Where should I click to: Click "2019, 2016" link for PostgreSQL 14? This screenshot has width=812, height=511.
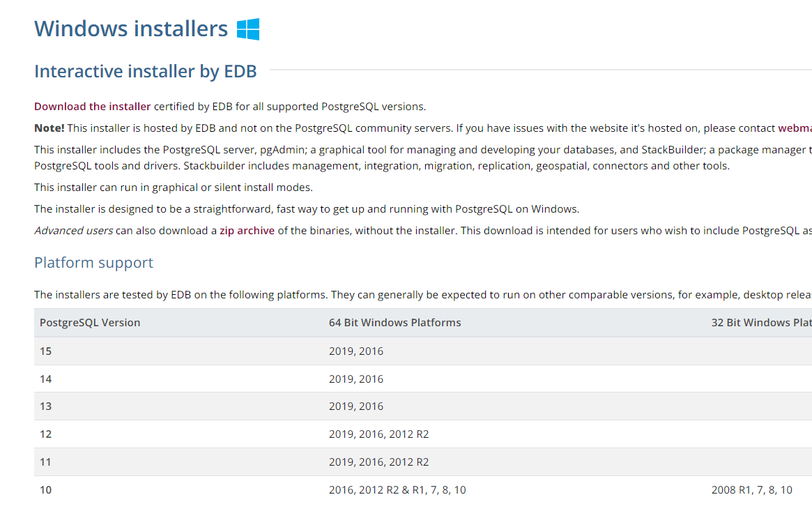coord(356,379)
